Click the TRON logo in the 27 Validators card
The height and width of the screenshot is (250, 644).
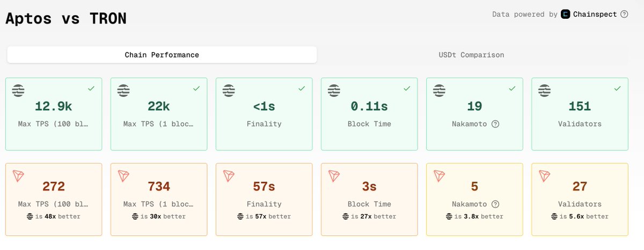[x=545, y=176]
